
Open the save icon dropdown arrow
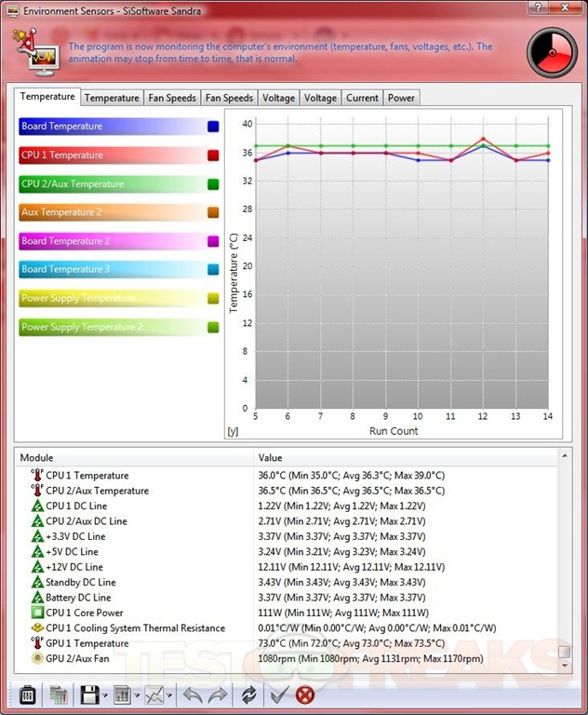106,695
